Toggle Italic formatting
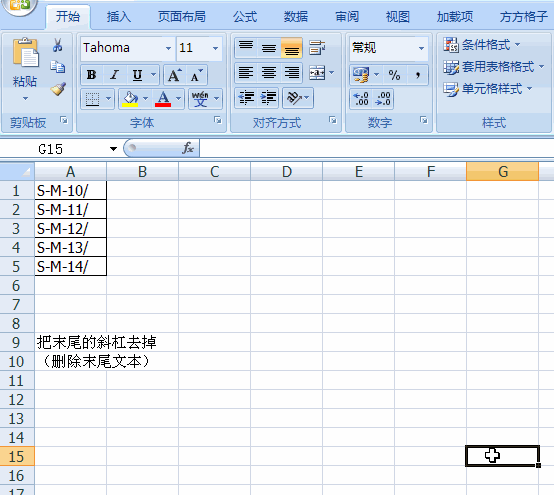 click(114, 75)
